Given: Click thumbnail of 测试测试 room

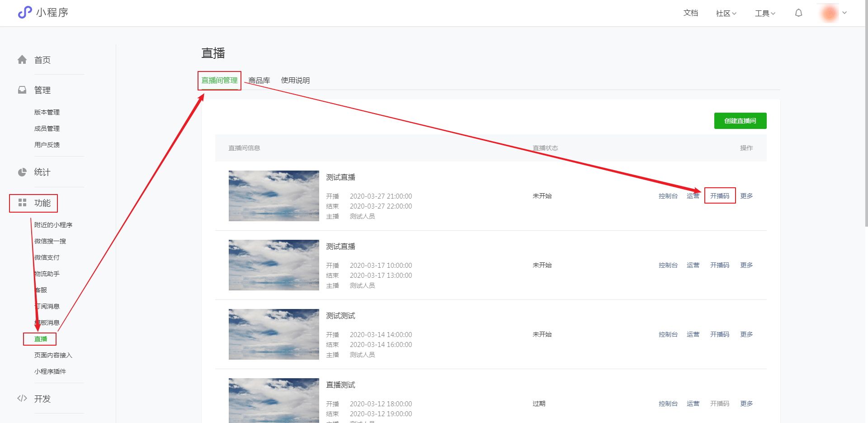Looking at the screenshot, I should pyautogui.click(x=274, y=334).
